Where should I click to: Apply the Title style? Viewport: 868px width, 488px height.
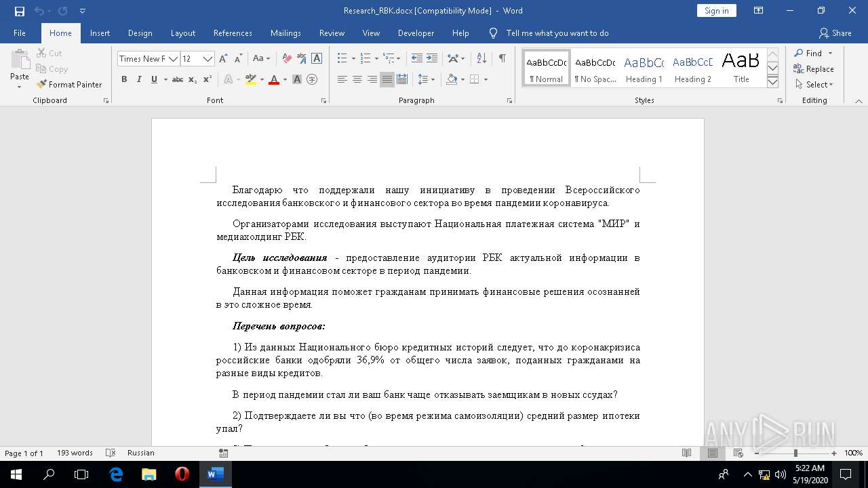[x=741, y=68]
